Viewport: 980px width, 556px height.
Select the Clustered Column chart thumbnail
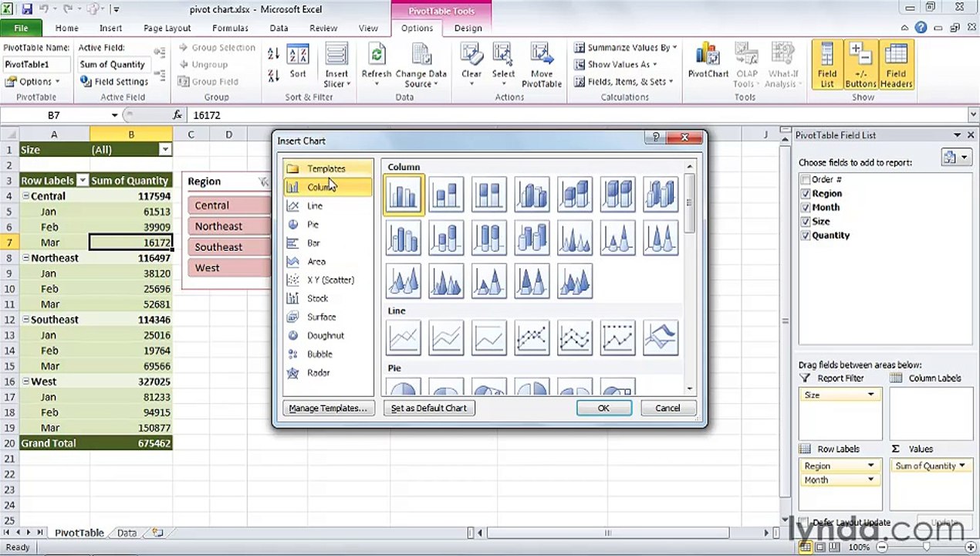[404, 195]
